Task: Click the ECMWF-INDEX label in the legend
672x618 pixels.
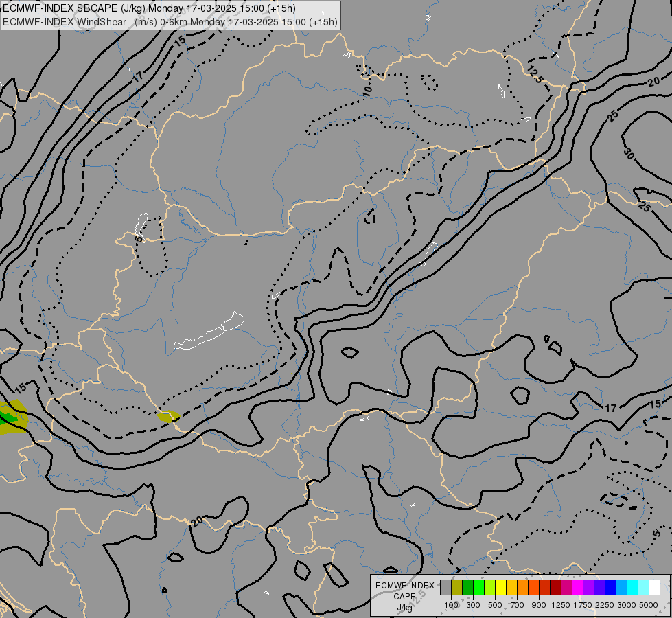Action: tap(404, 586)
